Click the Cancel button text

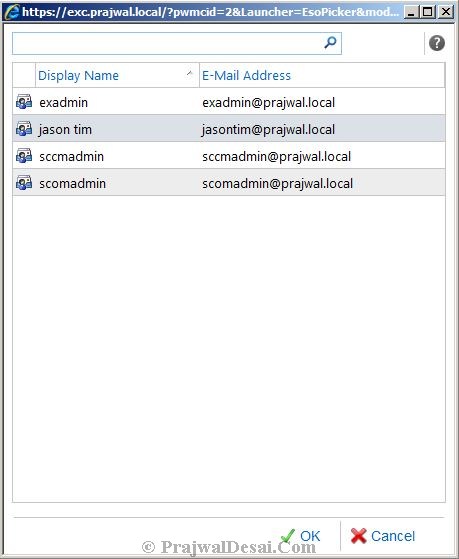(x=393, y=536)
